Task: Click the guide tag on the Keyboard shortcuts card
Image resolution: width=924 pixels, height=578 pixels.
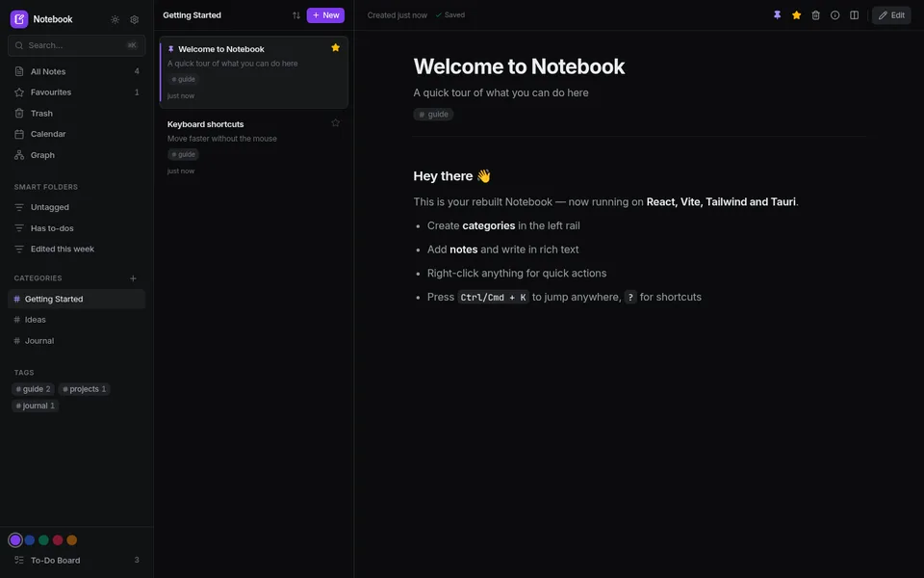Action: coord(183,154)
